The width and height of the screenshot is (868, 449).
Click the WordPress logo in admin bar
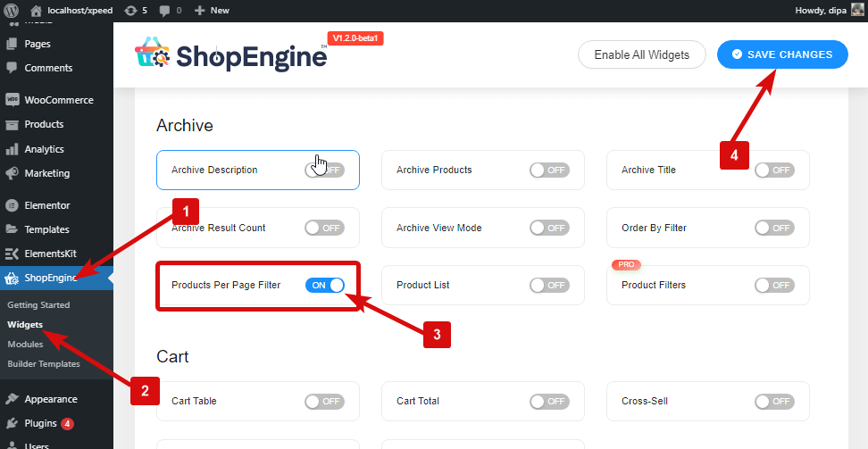click(x=11, y=10)
